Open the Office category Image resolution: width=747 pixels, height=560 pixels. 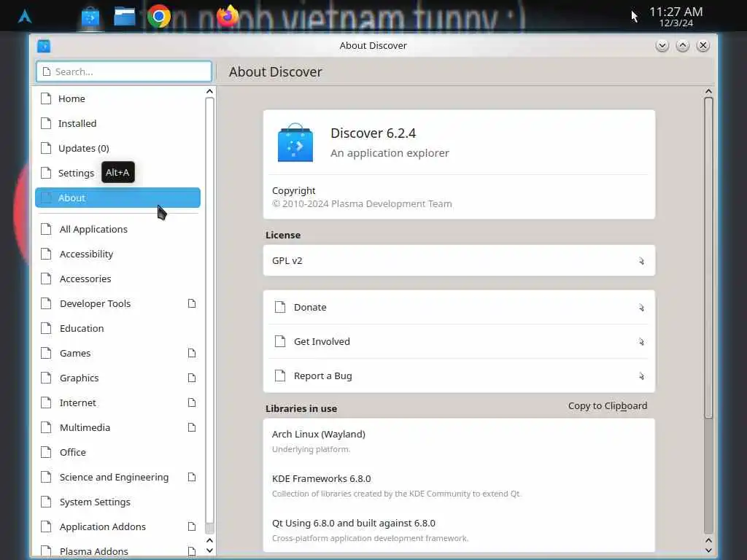117,452
